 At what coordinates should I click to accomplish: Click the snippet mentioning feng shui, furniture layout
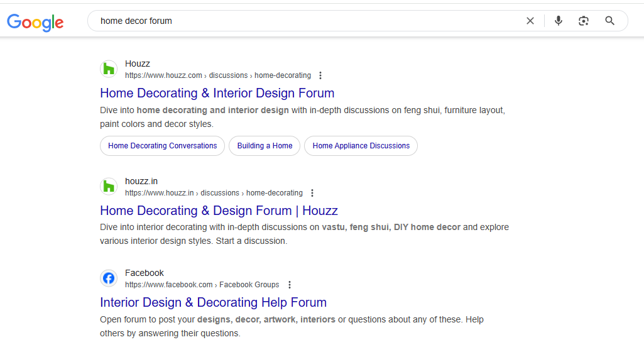(303, 117)
